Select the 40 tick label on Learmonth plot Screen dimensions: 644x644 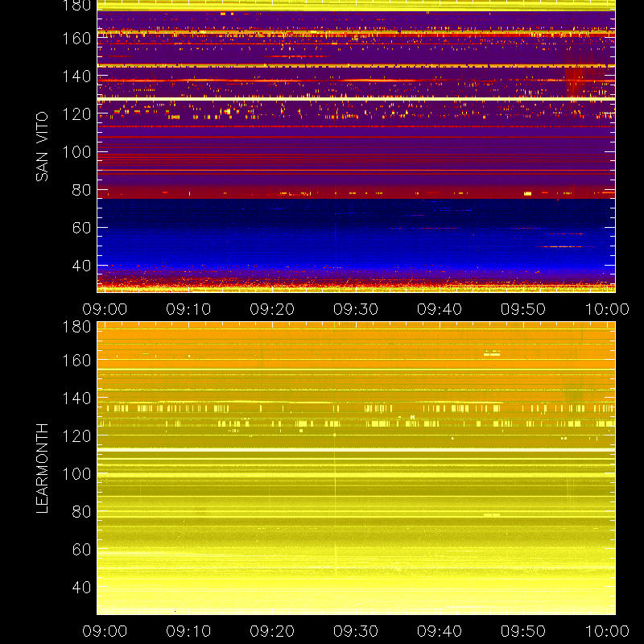[82, 588]
